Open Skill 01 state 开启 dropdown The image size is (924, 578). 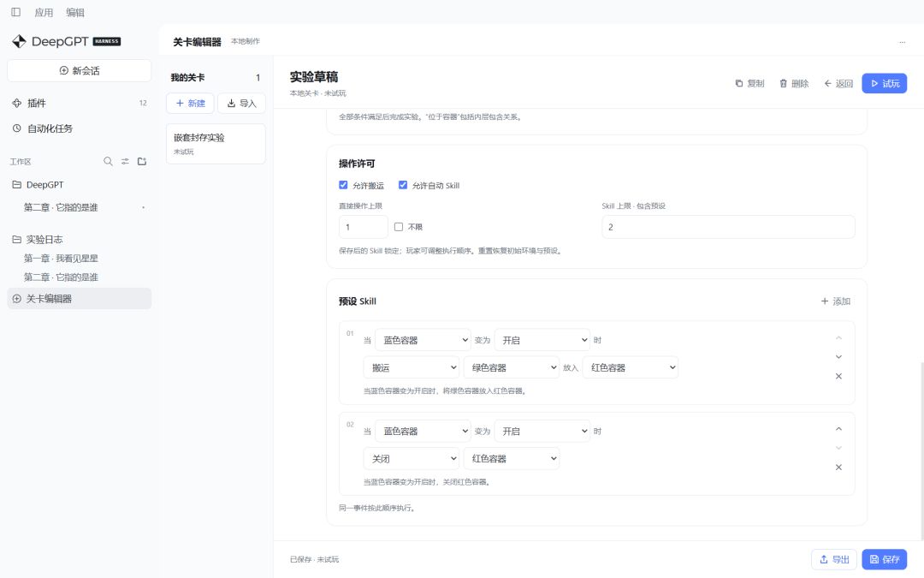[542, 340]
